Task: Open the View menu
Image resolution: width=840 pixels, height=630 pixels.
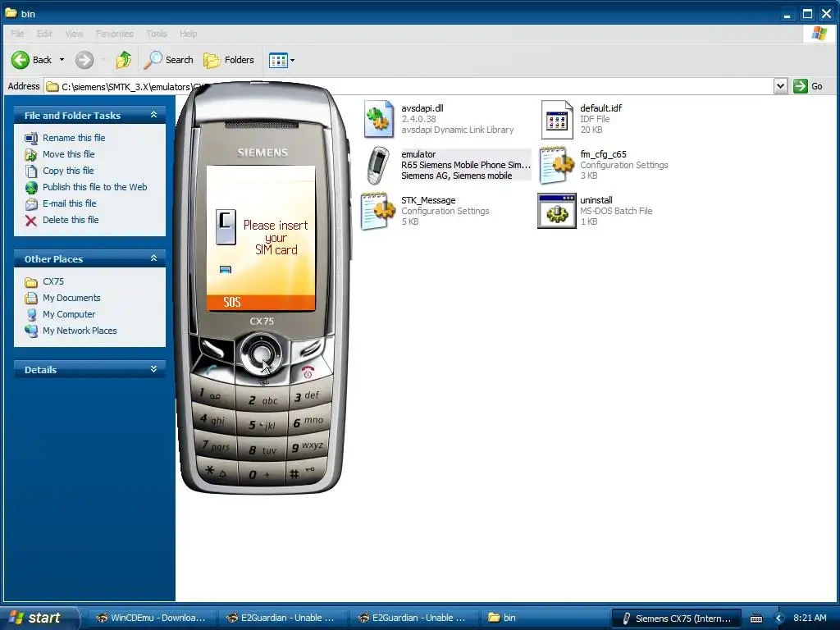Action: pyautogui.click(x=74, y=33)
